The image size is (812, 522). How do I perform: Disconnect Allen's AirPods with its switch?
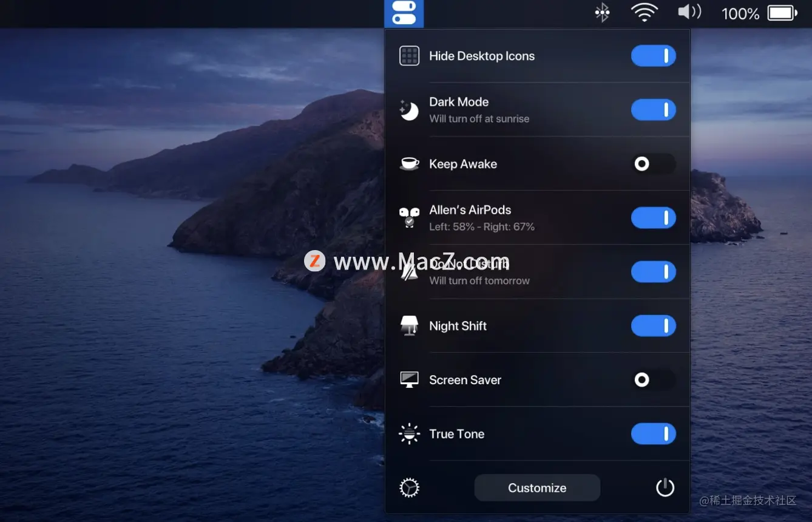pos(654,218)
